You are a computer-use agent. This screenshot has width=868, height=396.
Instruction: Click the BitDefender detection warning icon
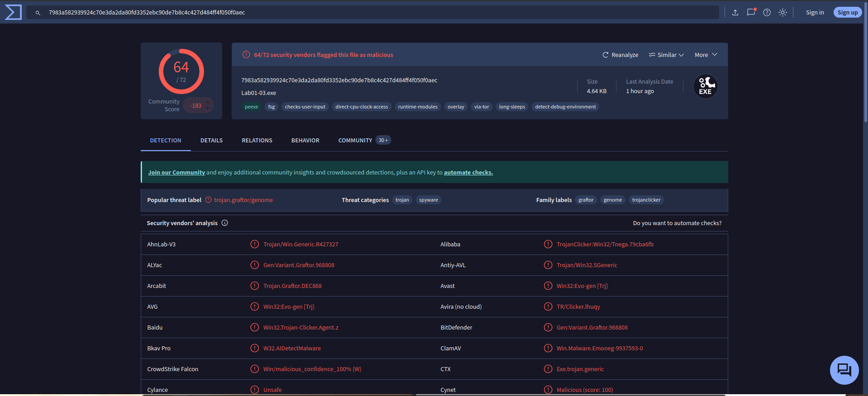pyautogui.click(x=548, y=327)
